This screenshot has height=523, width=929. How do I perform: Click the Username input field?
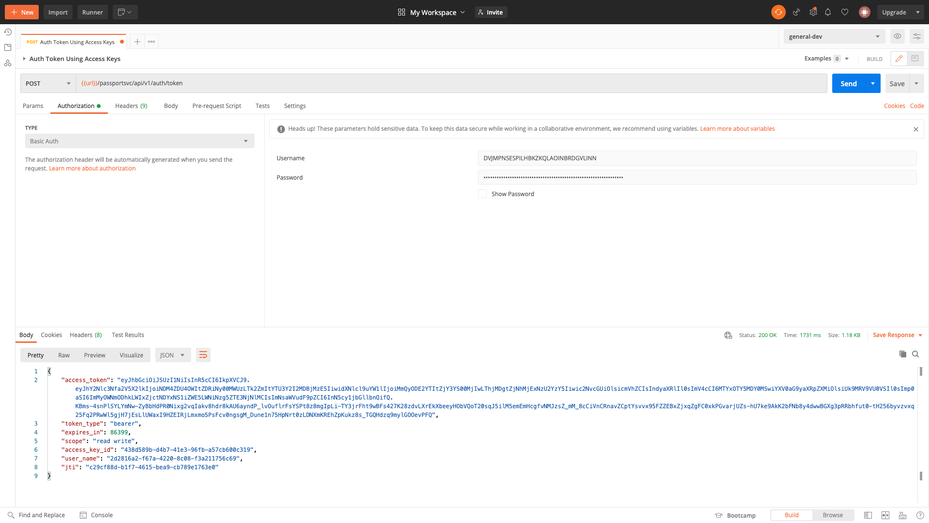coord(696,158)
